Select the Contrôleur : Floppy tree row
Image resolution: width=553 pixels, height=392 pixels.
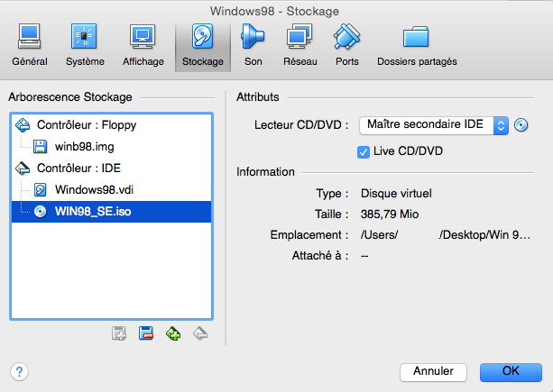pyautogui.click(x=112, y=125)
